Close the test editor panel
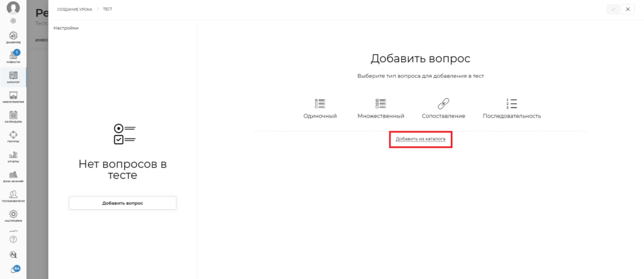The height and width of the screenshot is (279, 644). 628,9
